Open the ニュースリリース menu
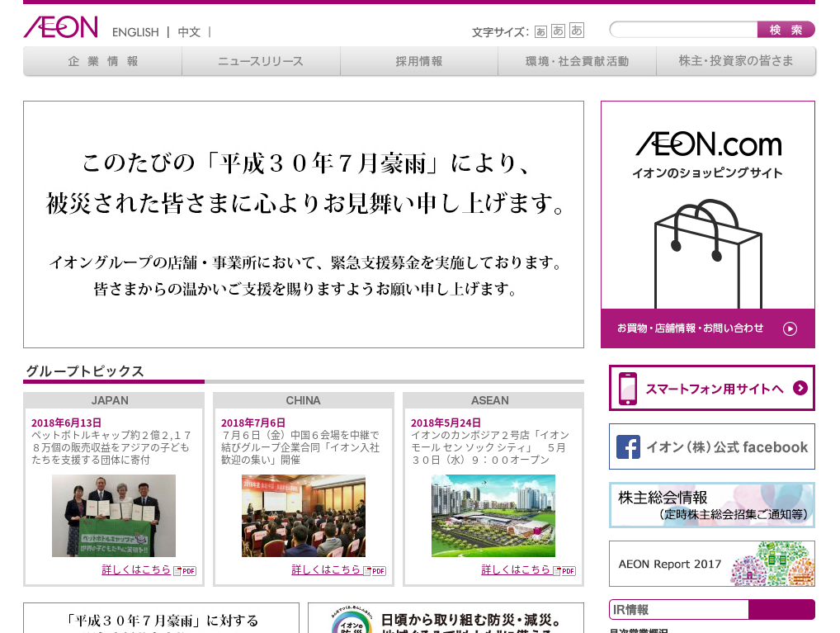 point(261,61)
